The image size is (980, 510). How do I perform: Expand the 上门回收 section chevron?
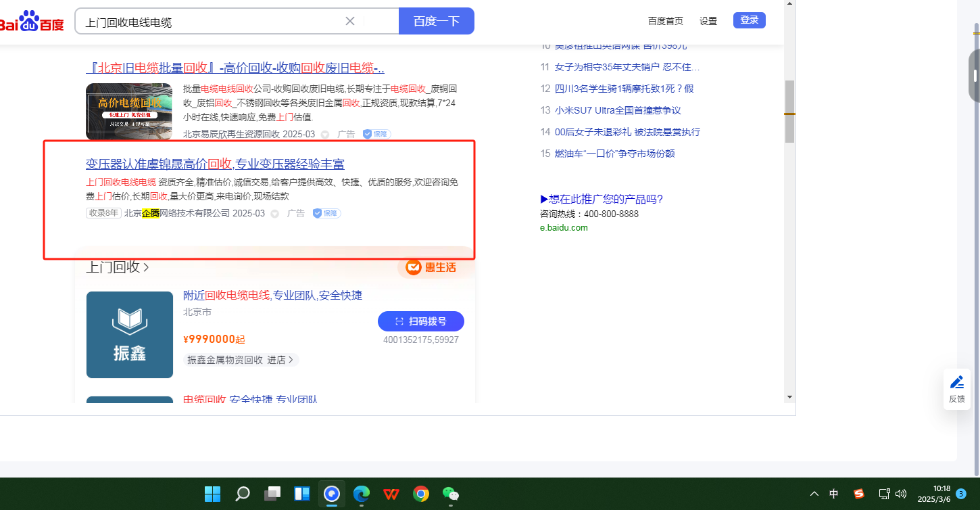click(147, 267)
